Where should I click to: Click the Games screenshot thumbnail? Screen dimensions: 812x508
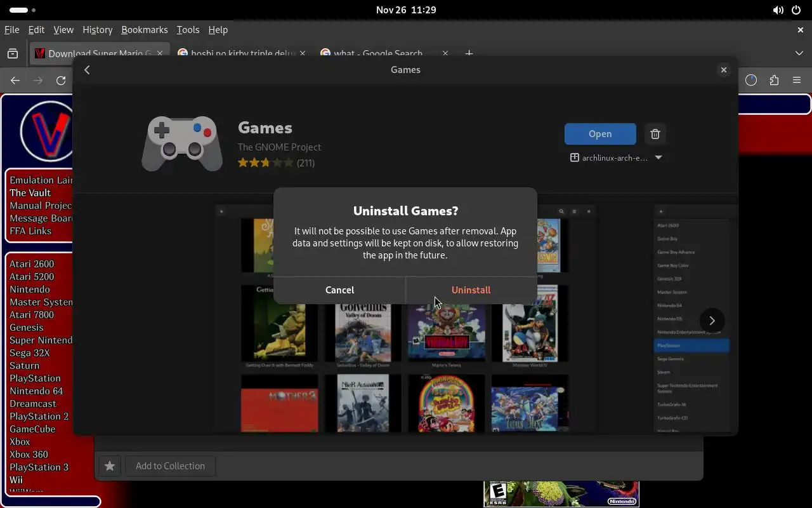point(405,317)
